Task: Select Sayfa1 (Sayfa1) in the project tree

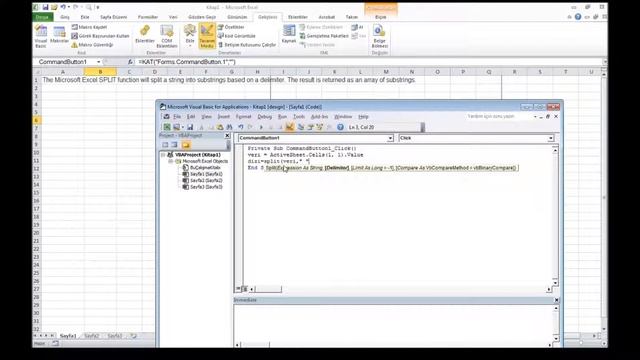Action: [x=203, y=174]
